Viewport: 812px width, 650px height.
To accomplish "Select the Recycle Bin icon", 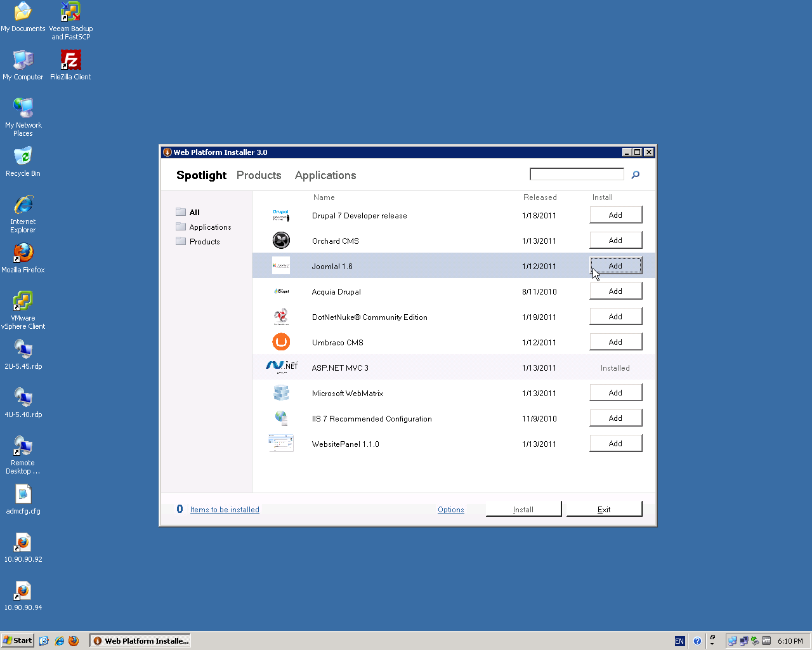I will click(x=23, y=161).
